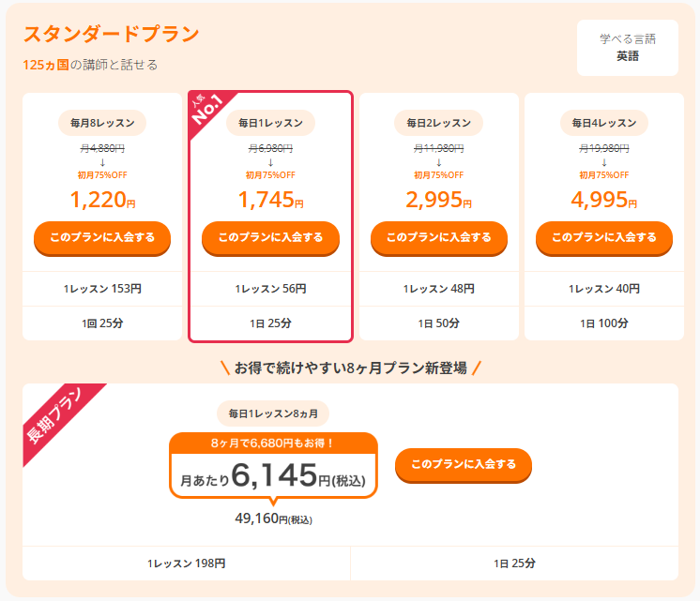
Task: Click the 1,745円 discounted price
Action: [270, 199]
